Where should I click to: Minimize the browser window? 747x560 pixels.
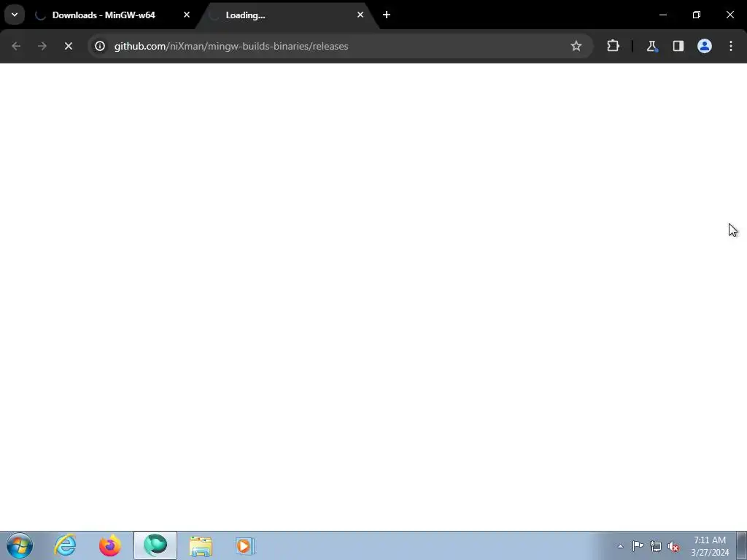point(662,15)
